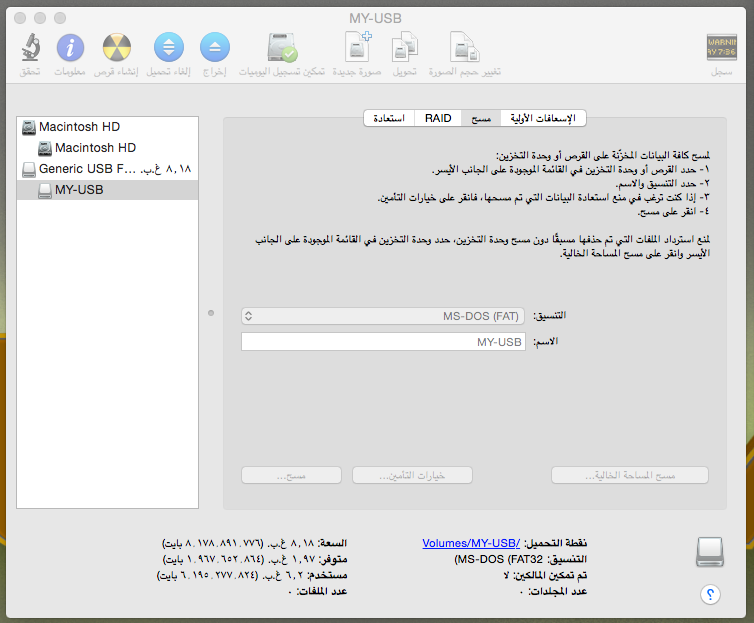
Task: Click the capacity value ٨,١٨ غ.ب.
Action: [x=290, y=543]
